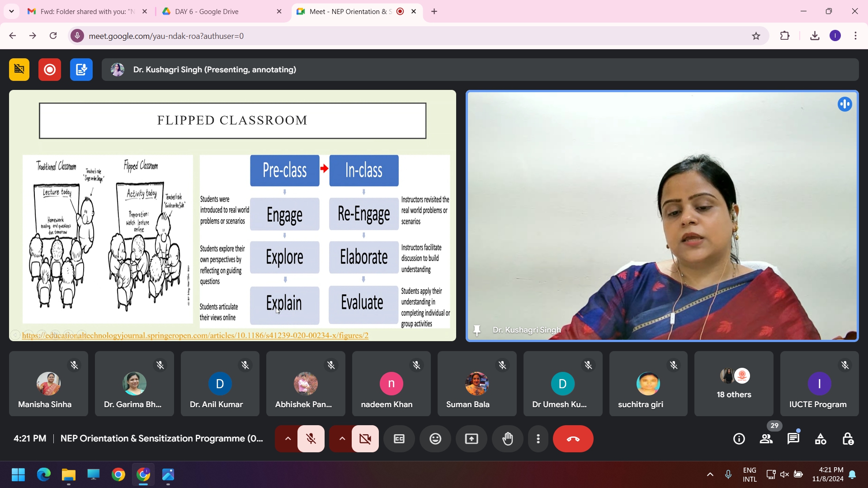Expand video settings arrow beside camera

(x=342, y=439)
